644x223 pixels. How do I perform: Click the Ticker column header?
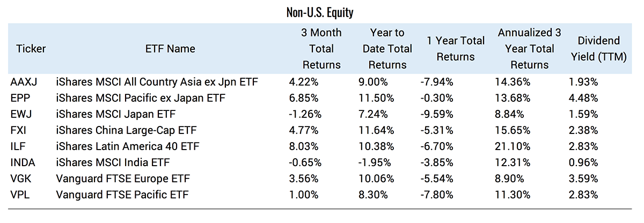pos(31,49)
